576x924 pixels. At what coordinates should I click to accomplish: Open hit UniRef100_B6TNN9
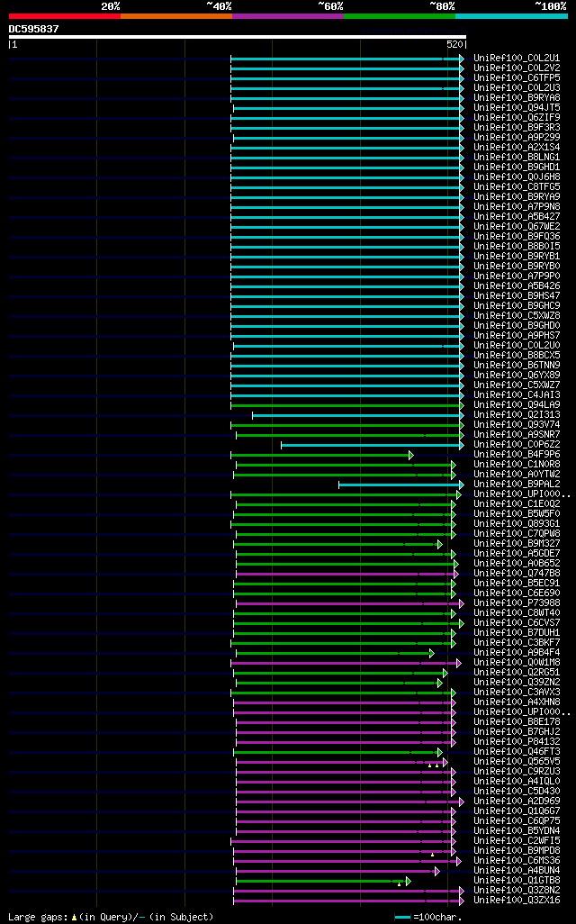tap(517, 366)
